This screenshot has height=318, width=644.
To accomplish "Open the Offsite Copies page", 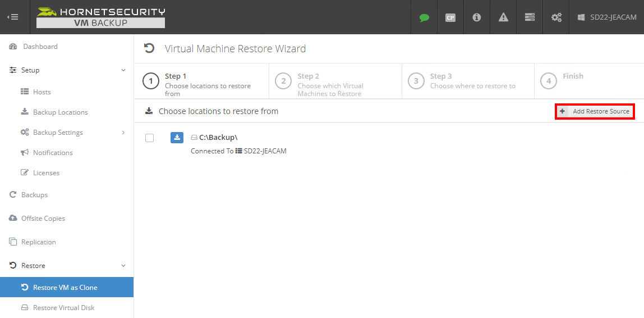I will 43,219.
